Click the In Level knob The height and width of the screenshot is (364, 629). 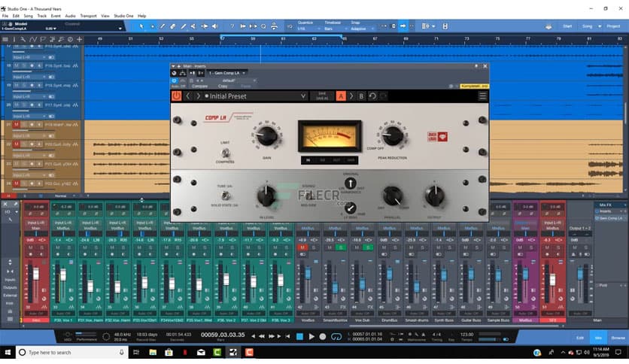coord(266,196)
